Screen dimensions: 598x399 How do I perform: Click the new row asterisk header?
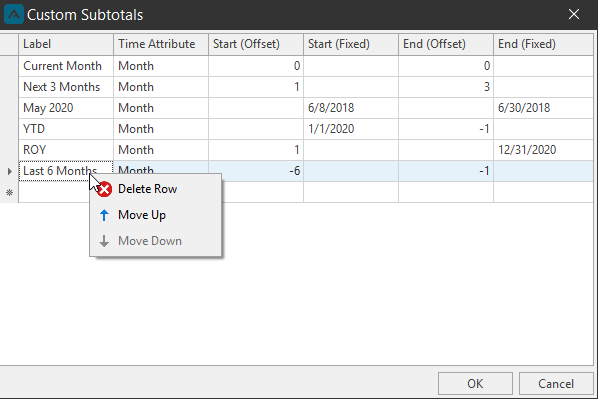click(10, 192)
